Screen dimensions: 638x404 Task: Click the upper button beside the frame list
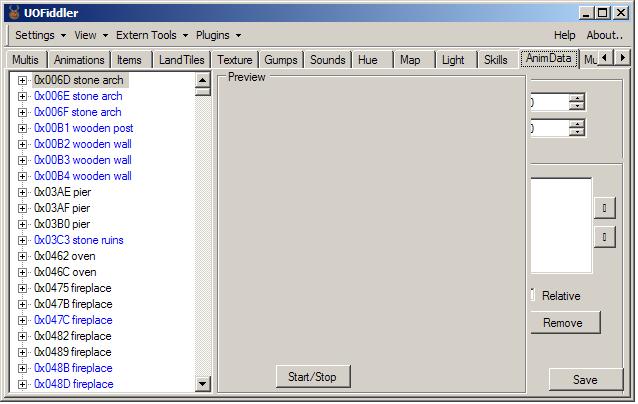pyautogui.click(x=604, y=208)
